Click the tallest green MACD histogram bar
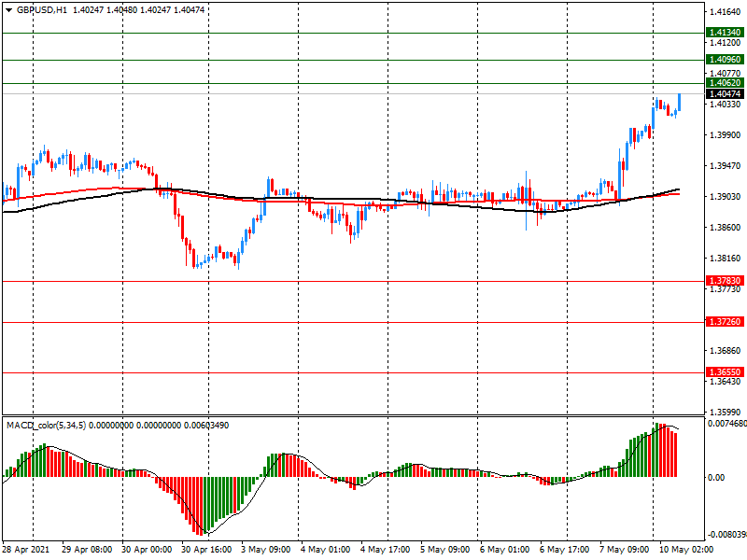This screenshot has width=747, height=560. [658, 450]
